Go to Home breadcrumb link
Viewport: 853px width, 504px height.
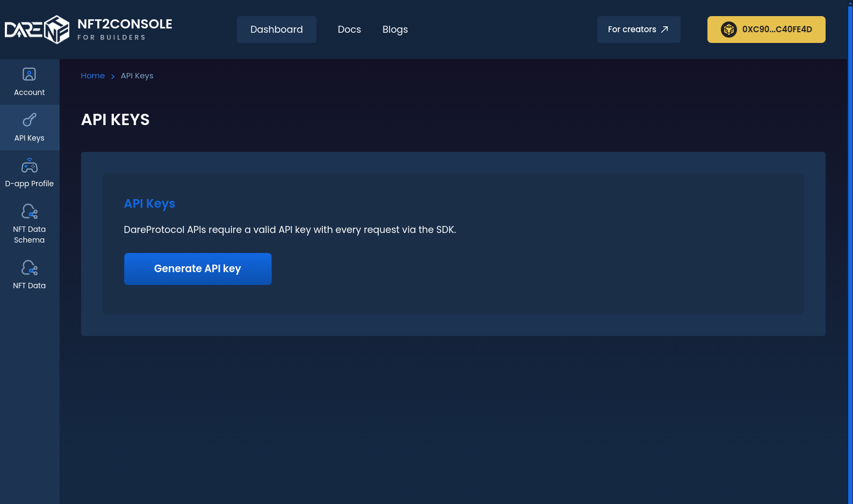93,76
